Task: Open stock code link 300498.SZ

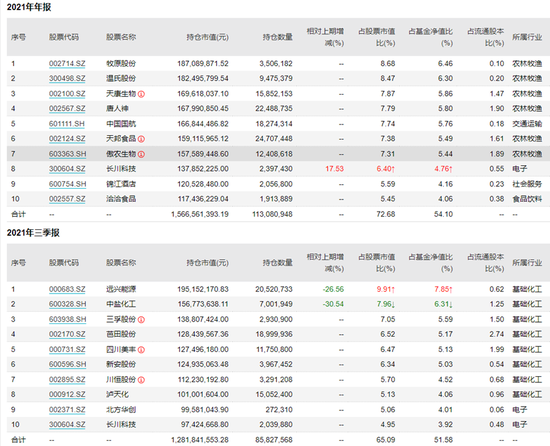Action: point(67,78)
